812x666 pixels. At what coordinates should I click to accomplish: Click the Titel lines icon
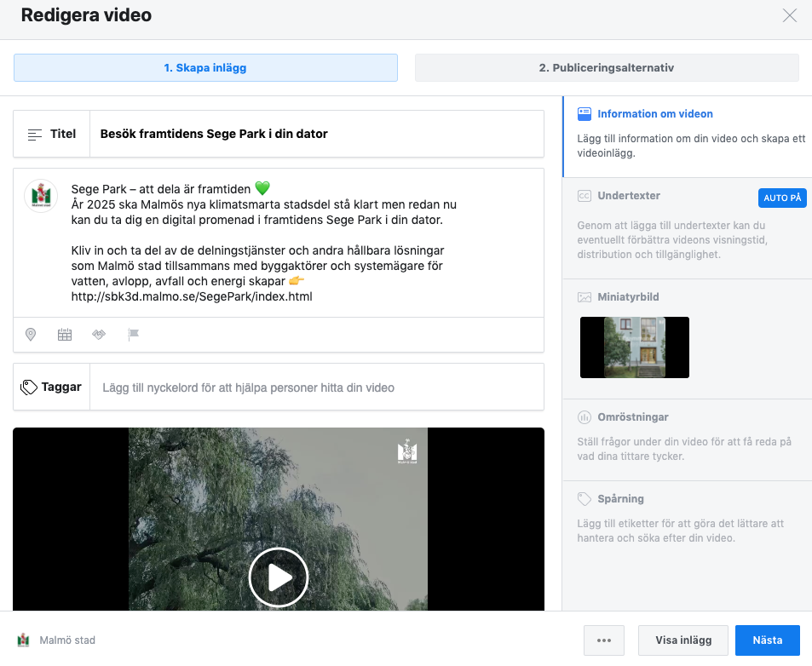click(35, 135)
